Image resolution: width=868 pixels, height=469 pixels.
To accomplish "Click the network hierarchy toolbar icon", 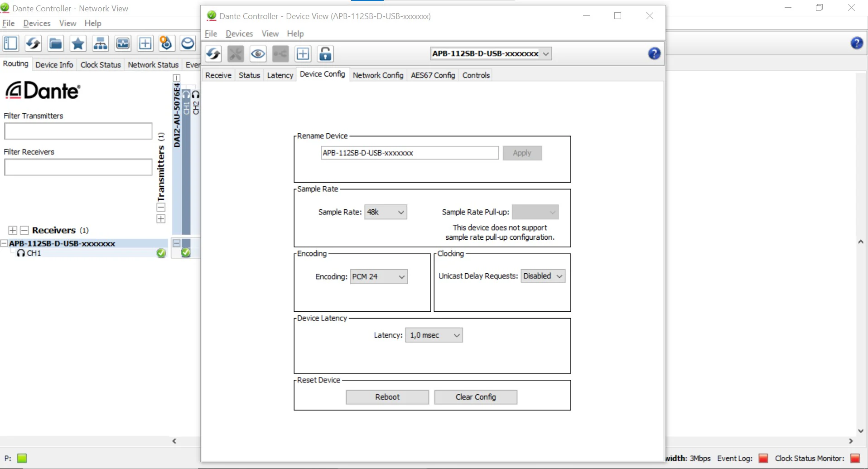I will [x=100, y=44].
